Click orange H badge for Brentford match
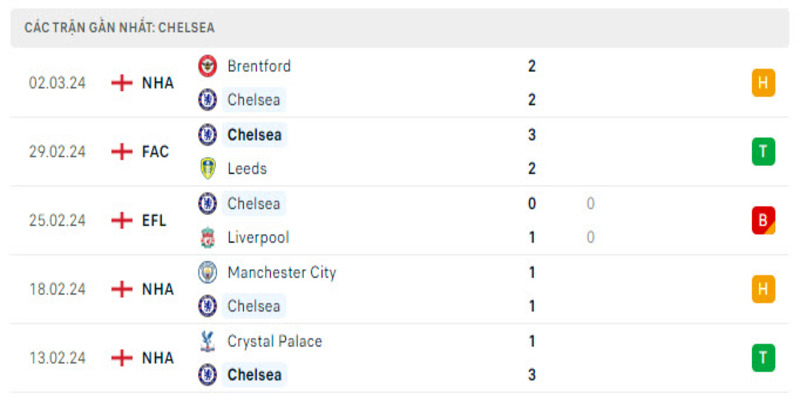 tap(763, 83)
